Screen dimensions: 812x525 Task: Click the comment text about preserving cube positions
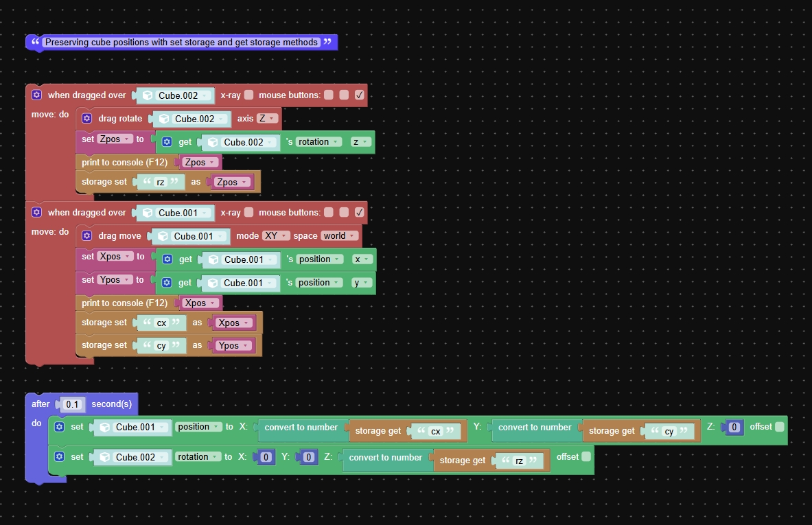click(181, 42)
